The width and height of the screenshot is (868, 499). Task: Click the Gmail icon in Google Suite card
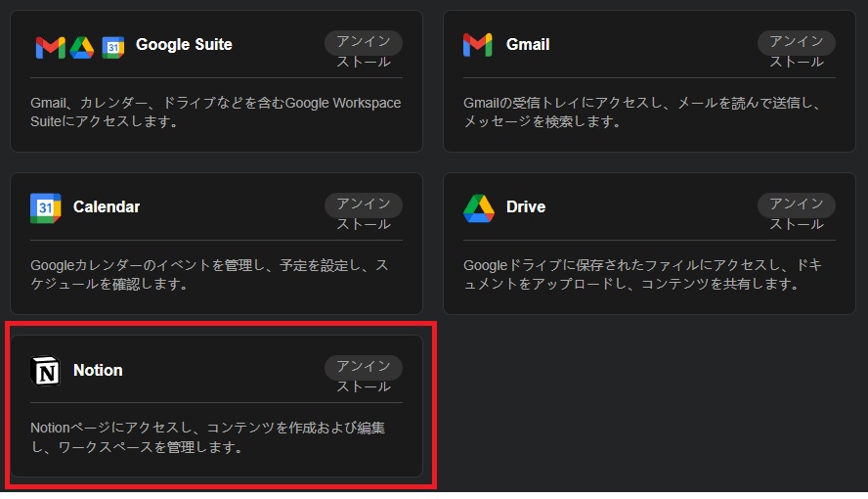[51, 48]
